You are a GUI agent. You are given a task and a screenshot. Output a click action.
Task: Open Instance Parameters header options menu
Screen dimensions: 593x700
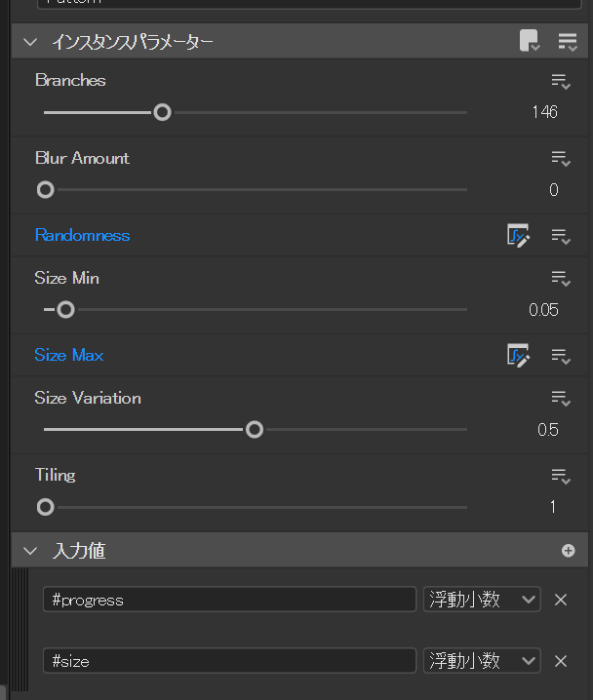coord(568,41)
